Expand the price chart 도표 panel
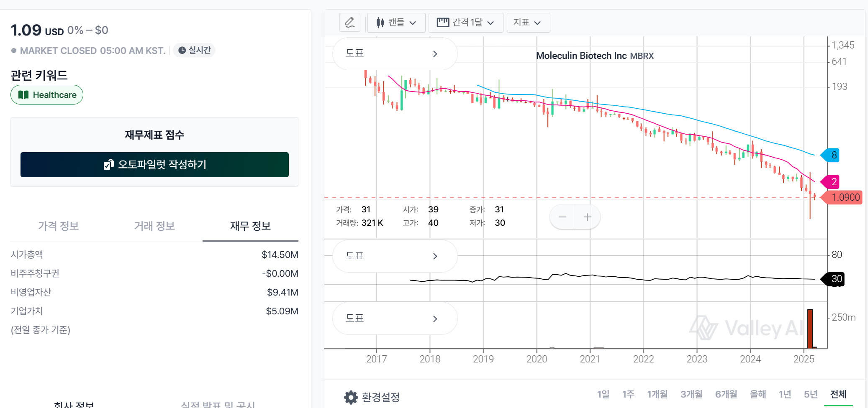 coord(395,54)
